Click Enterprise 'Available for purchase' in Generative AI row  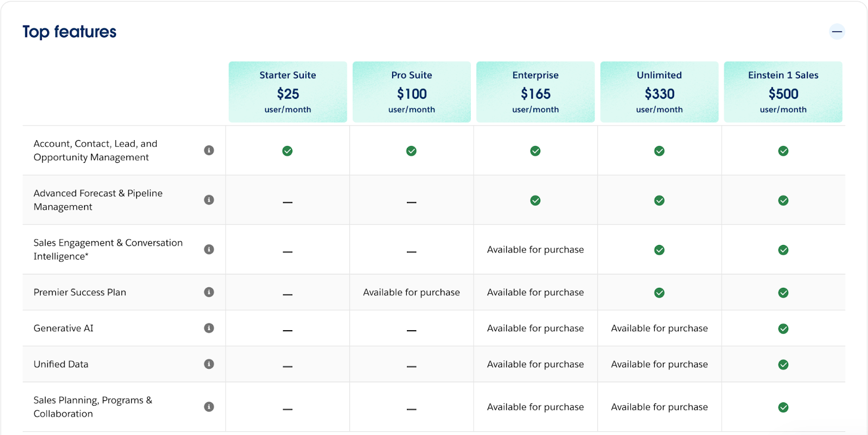click(x=535, y=328)
